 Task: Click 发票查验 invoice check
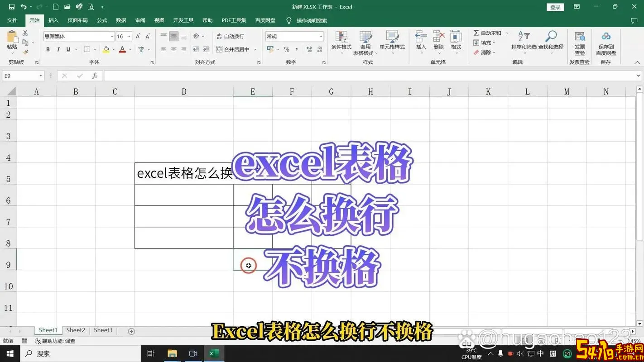(x=580, y=43)
